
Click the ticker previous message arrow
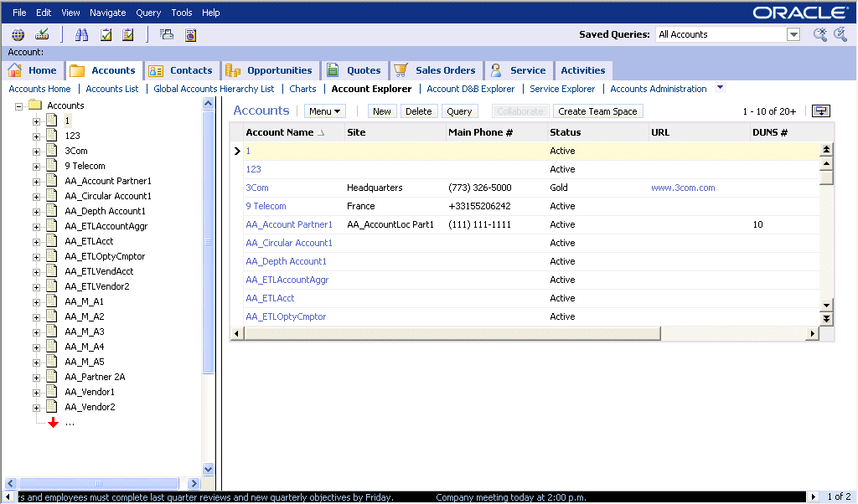pyautogui.click(x=8, y=497)
